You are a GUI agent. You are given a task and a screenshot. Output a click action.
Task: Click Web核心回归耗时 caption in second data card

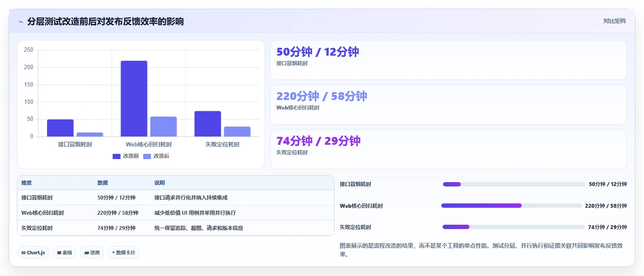click(x=298, y=108)
